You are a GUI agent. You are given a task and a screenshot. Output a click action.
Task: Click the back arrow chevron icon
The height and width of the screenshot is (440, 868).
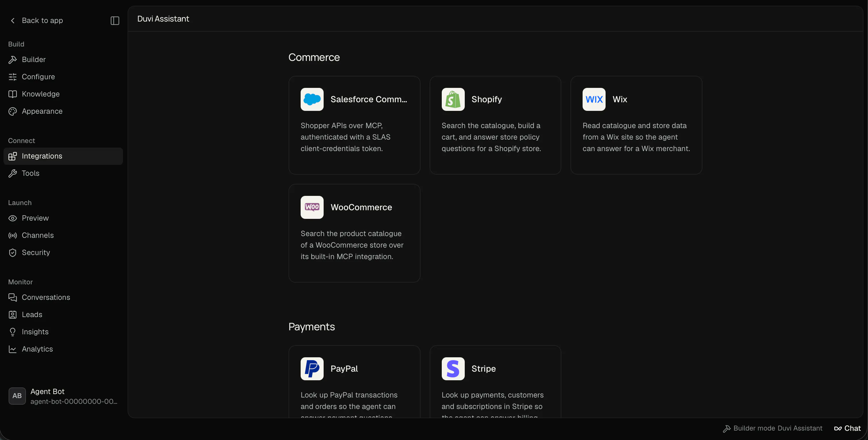click(x=13, y=21)
